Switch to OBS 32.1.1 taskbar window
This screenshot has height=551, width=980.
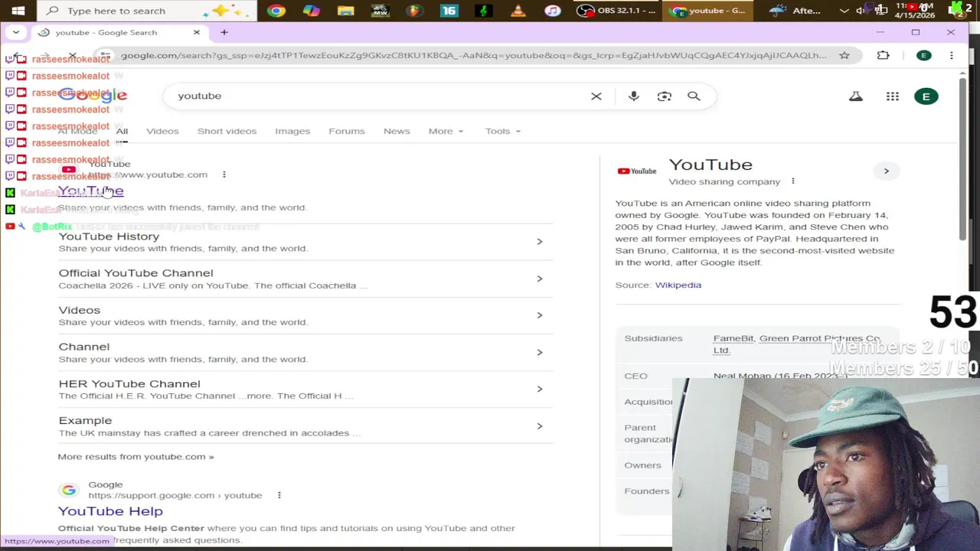pos(617,11)
